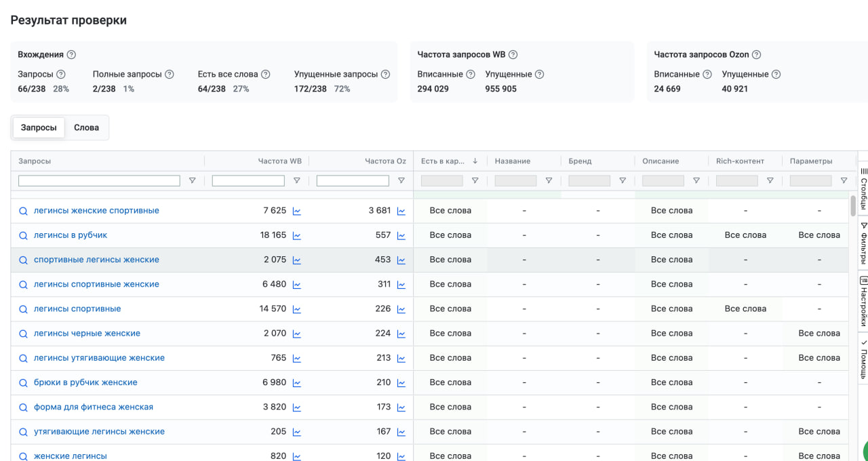Open the легинсы черные женские query link
This screenshot has width=868, height=461.
87,334
